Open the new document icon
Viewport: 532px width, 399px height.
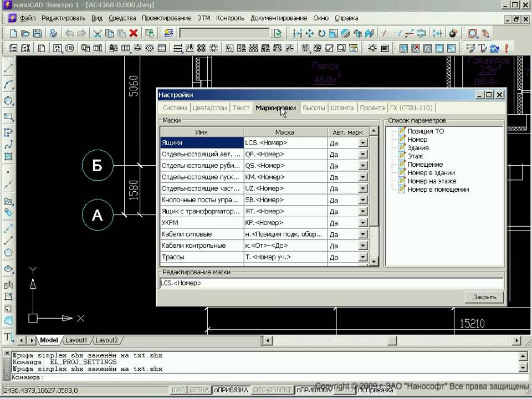pos(13,33)
